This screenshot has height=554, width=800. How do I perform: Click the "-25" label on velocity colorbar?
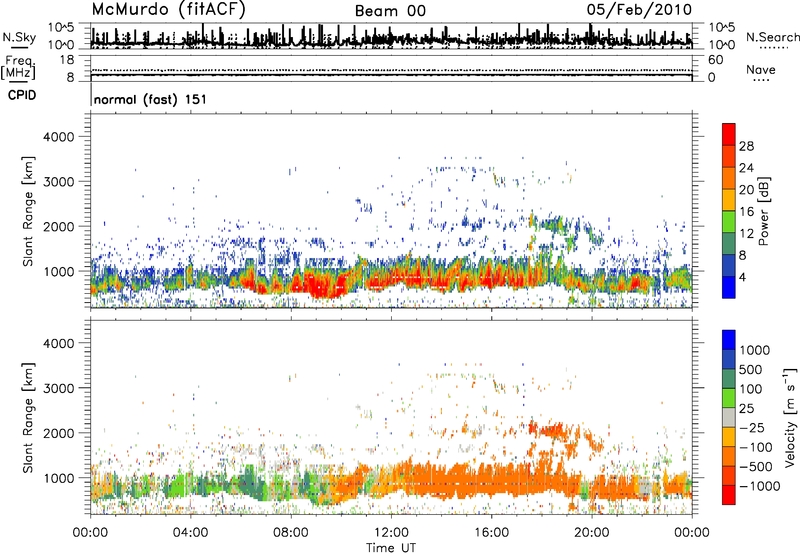pos(753,428)
